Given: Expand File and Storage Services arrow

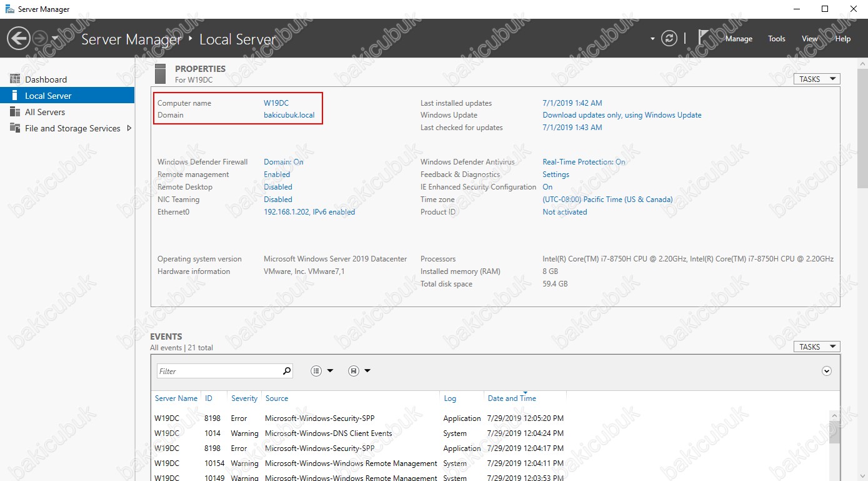Looking at the screenshot, I should point(129,128).
